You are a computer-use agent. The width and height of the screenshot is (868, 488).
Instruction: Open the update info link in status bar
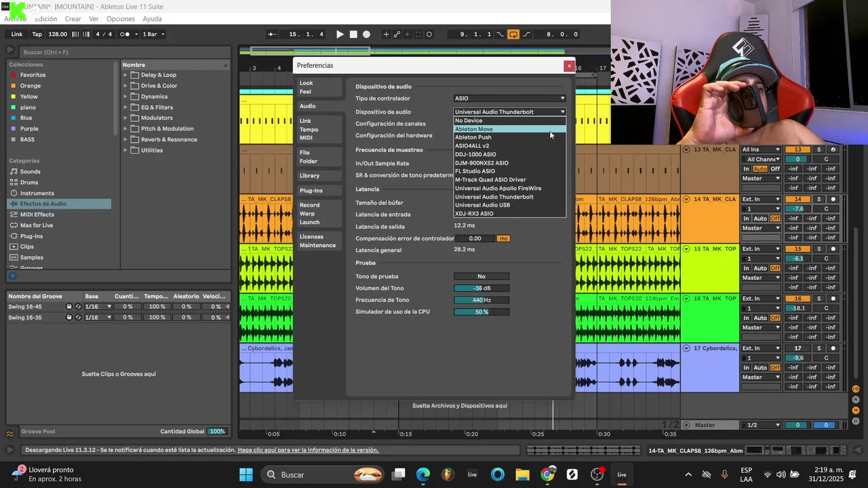click(x=308, y=450)
